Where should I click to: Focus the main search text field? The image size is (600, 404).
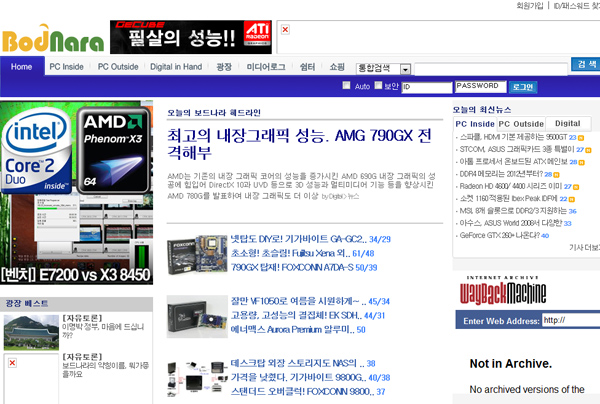click(491, 70)
